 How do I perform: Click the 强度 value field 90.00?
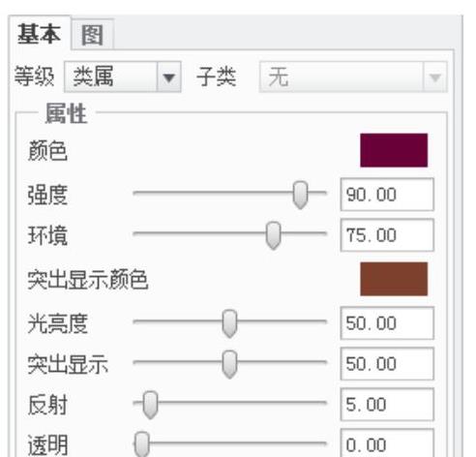click(x=387, y=195)
